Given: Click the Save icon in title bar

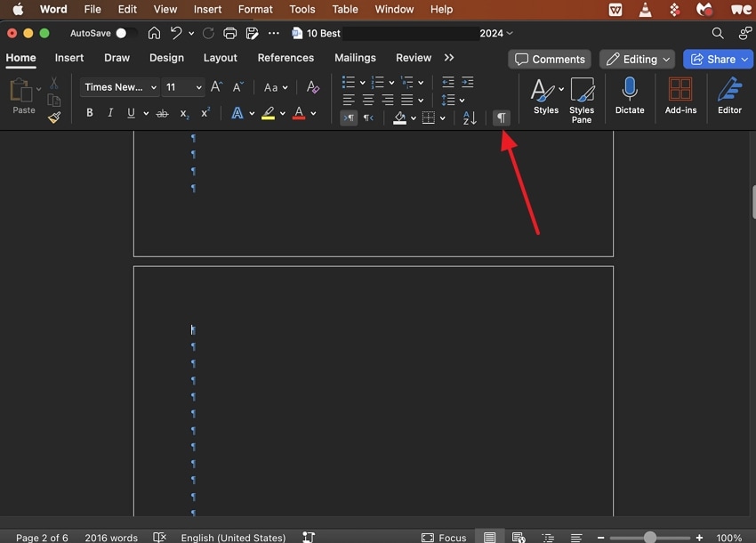Looking at the screenshot, I should tap(252, 33).
